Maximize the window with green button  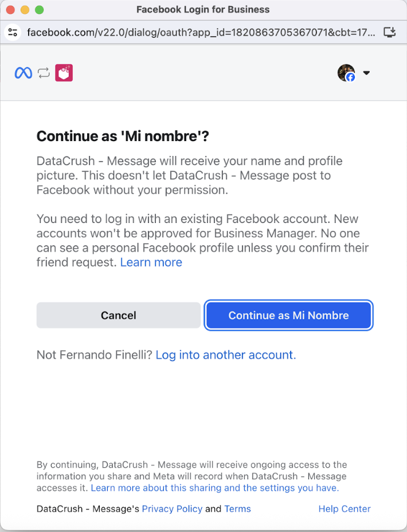(x=39, y=10)
